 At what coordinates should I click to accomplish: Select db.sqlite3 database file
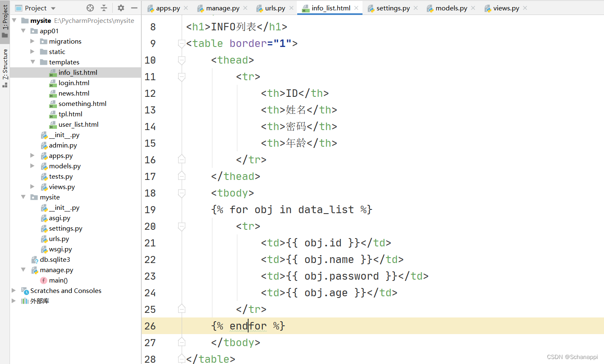(55, 259)
